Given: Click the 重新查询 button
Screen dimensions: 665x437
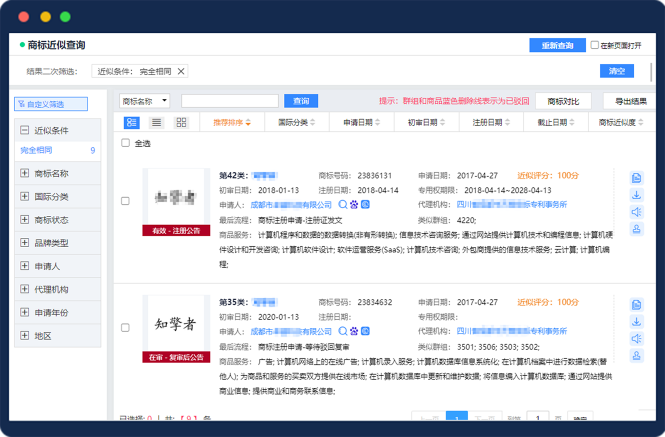Looking at the screenshot, I should (557, 45).
